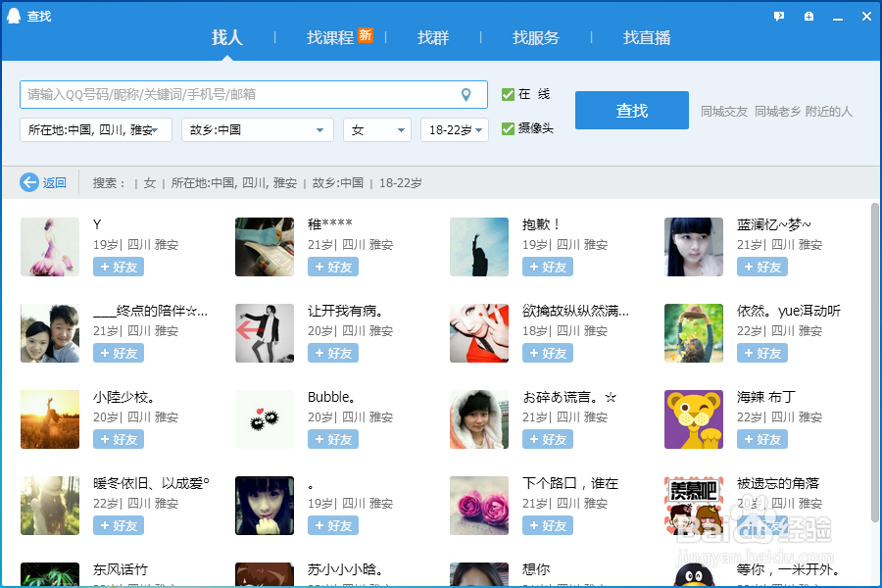Click the 同城老乡 link
This screenshot has width=882, height=588.
[x=777, y=112]
